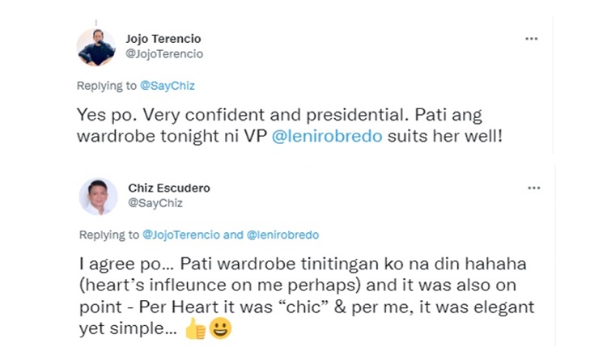The width and height of the screenshot is (607, 364).
Task: Open more options on Jojo Terencio's tweet
Action: [x=531, y=38]
